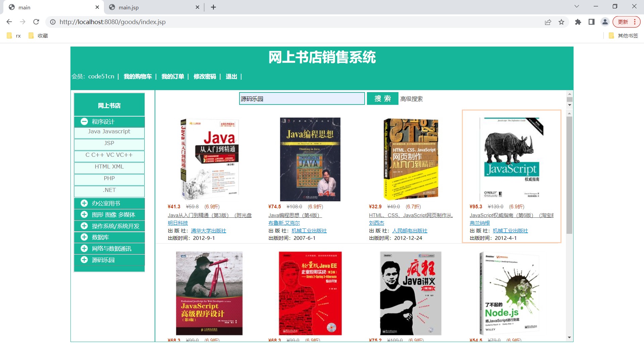Open 其他书签 bookmarks folder
Viewport: 644px width, 345px height.
624,36
